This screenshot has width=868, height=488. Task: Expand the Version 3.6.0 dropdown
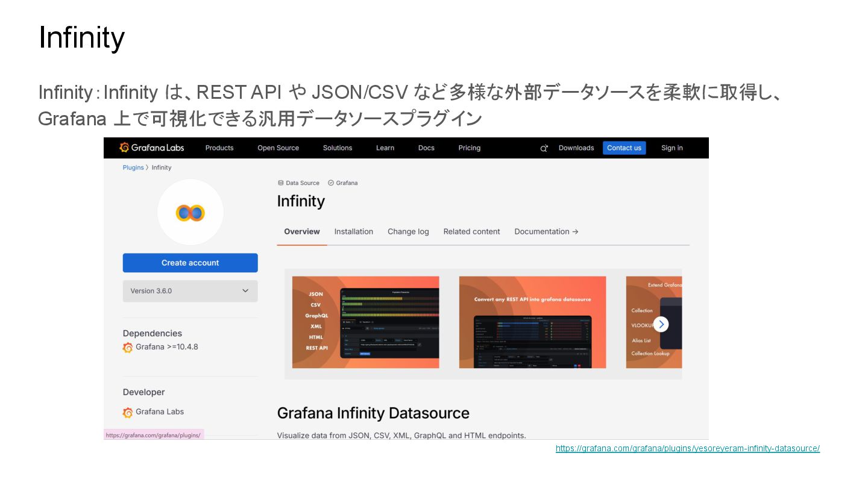click(190, 291)
